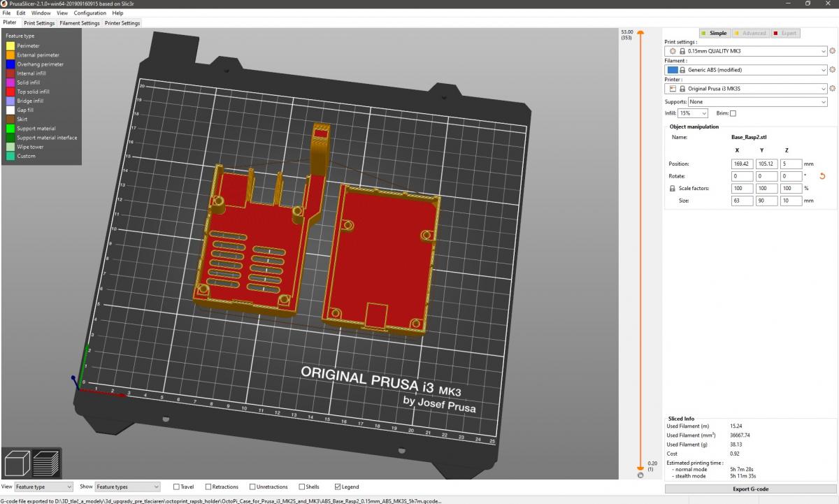Enable the Travel checkbox
This screenshot has height=504, width=839.
176,487
